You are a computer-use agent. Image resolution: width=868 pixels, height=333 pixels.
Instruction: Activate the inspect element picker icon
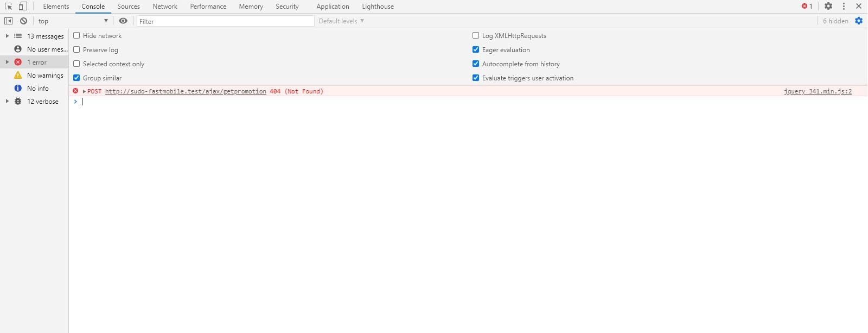(x=9, y=7)
